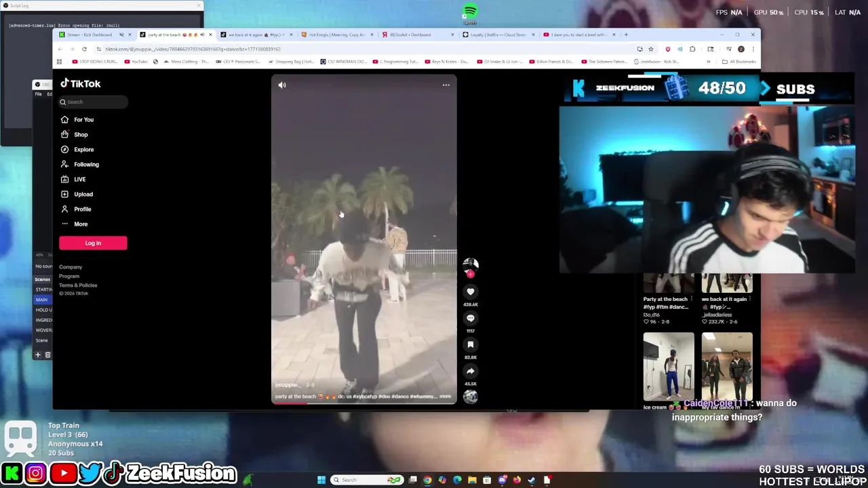The height and width of the screenshot is (488, 868).
Task: Open the Spotify icon at top
Action: [469, 12]
